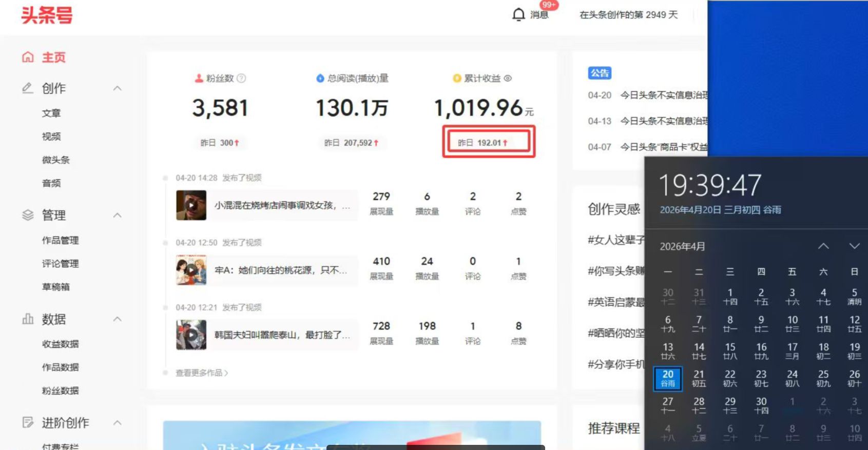
Task: Open 草稿箱 in the sidebar
Action: [56, 287]
